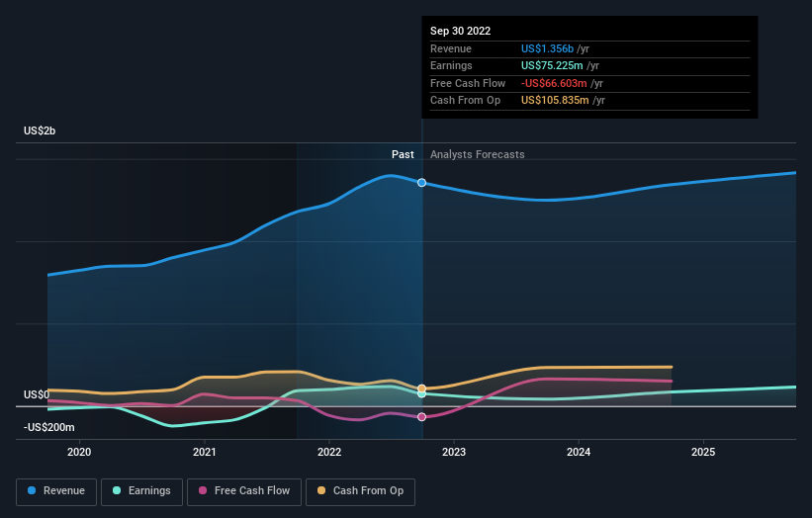Screen dimensions: 812x518
Task: Click the teal Earnings data point marker
Action: [421, 394]
